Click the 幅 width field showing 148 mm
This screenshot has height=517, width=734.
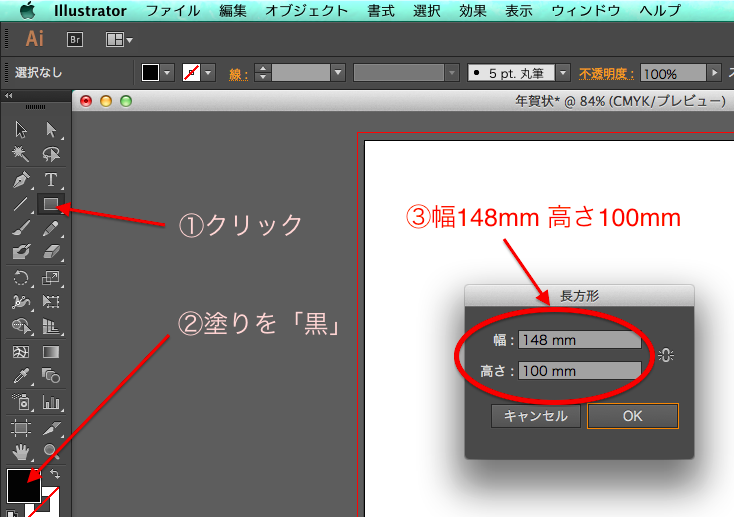[580, 340]
